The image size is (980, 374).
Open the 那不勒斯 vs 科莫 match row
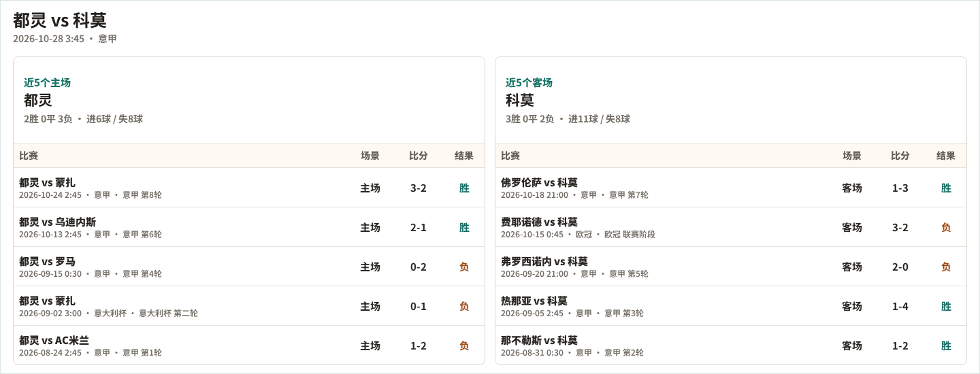pos(731,345)
